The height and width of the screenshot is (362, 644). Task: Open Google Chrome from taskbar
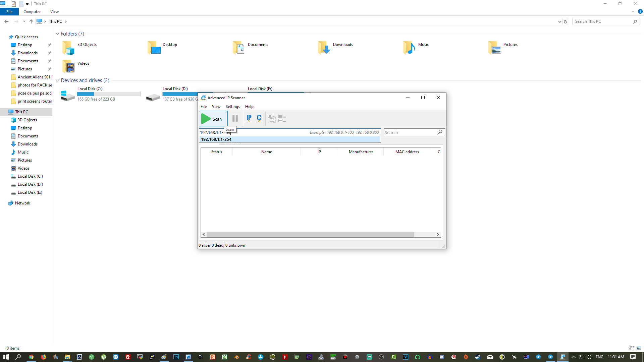pyautogui.click(x=31, y=357)
